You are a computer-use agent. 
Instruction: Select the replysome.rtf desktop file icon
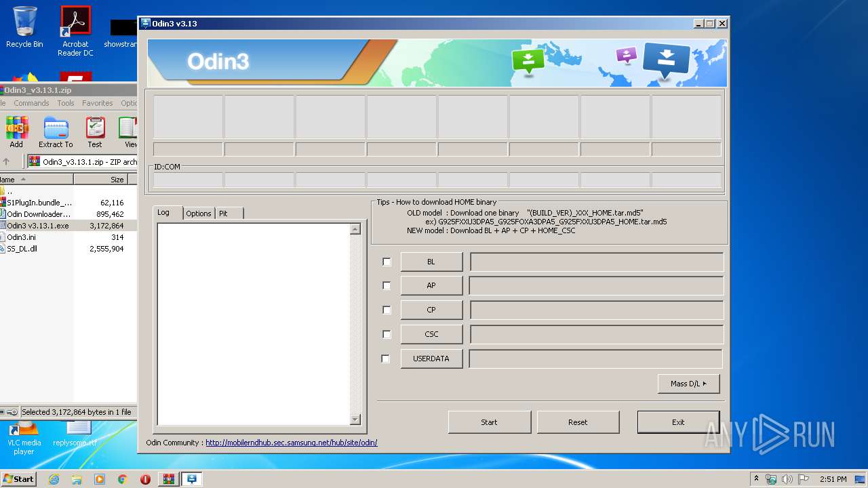75,434
